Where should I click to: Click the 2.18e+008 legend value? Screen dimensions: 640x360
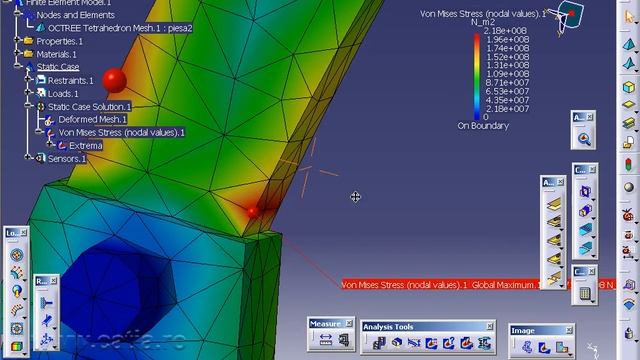505,31
